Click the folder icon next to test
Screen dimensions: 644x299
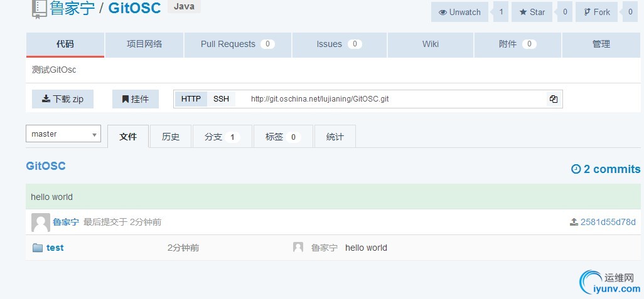[x=38, y=248]
